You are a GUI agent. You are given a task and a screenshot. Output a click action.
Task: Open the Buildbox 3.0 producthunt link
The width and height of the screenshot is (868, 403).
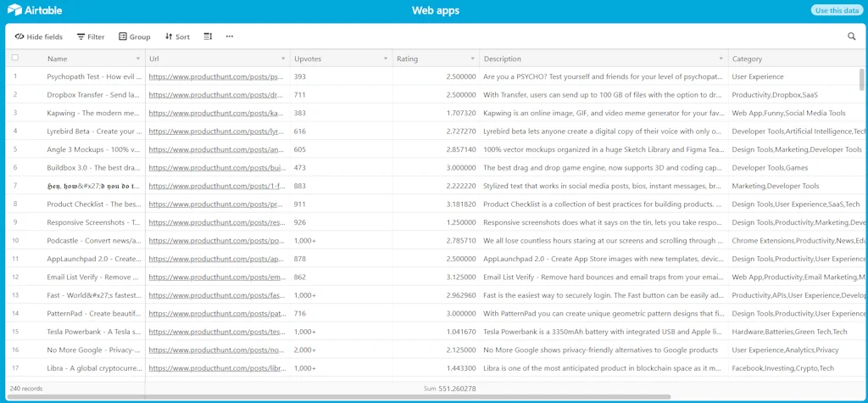point(216,167)
